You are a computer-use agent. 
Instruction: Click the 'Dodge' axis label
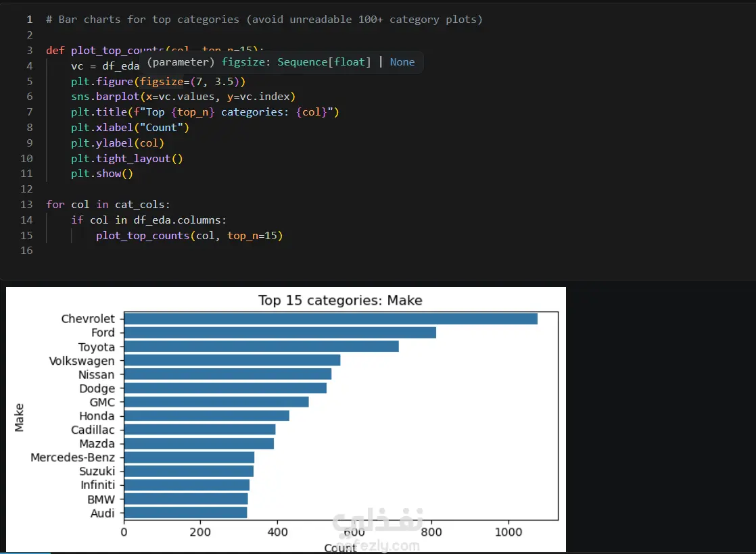click(97, 388)
